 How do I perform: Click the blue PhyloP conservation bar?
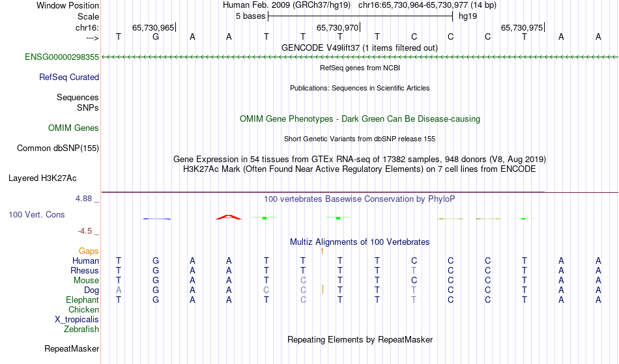157,219
